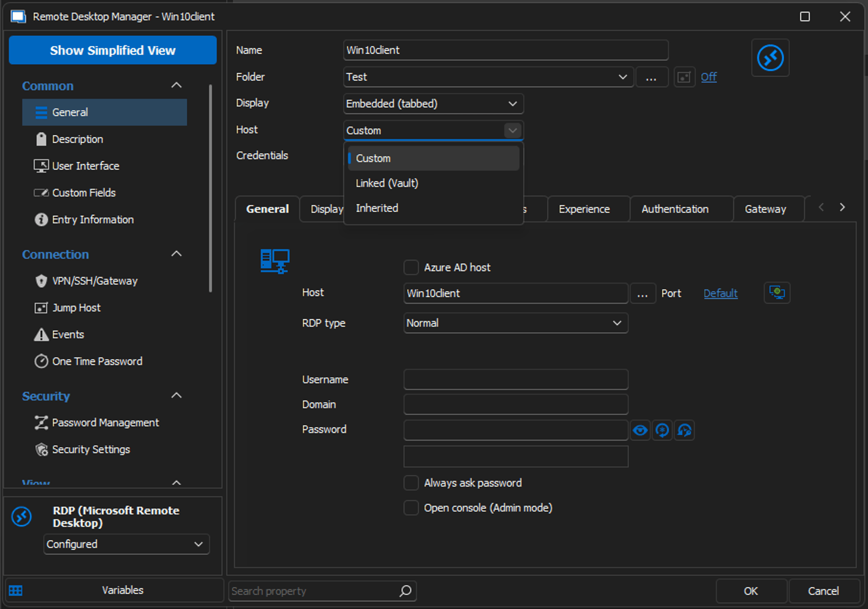This screenshot has height=609, width=868.
Task: Check Always ask password
Action: point(411,483)
